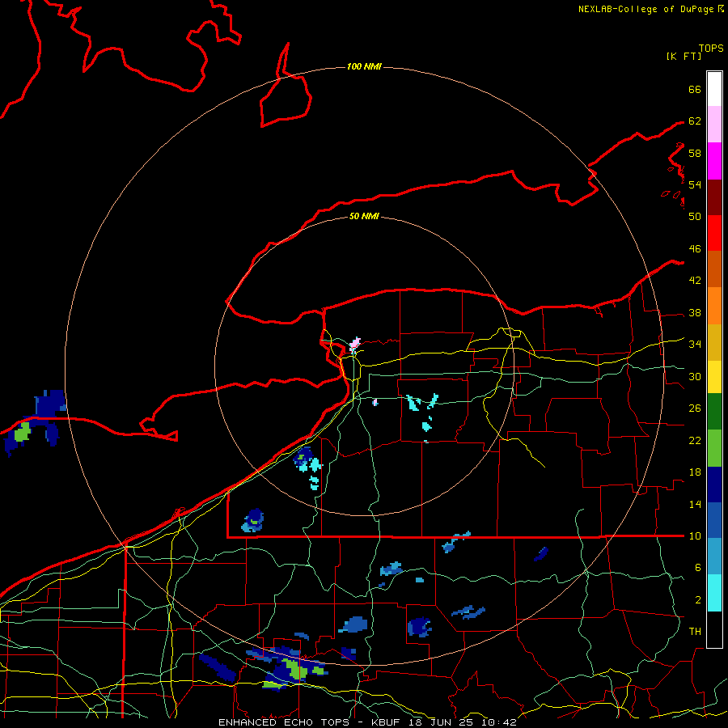
Task: Select the navy blue legend swatch
Action: click(x=714, y=485)
